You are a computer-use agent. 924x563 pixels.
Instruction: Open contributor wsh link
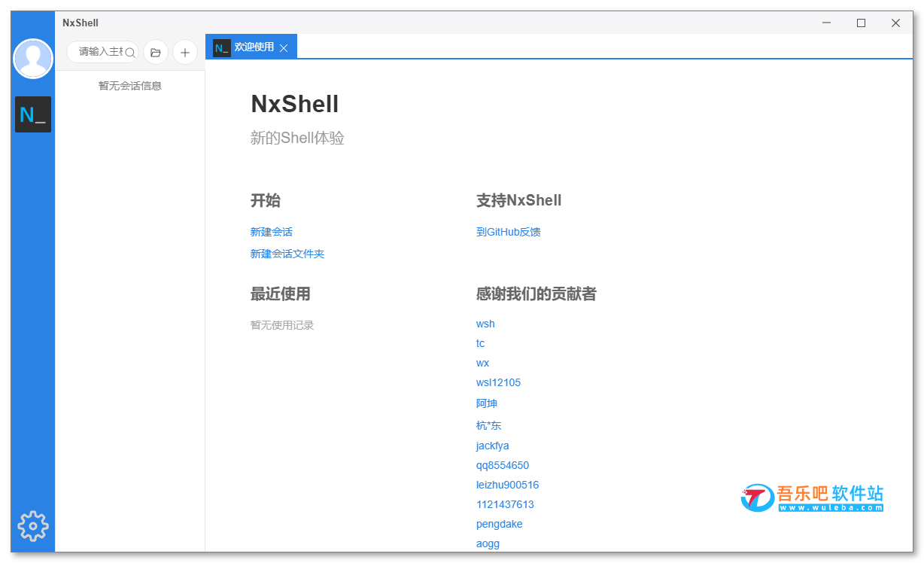pos(485,324)
